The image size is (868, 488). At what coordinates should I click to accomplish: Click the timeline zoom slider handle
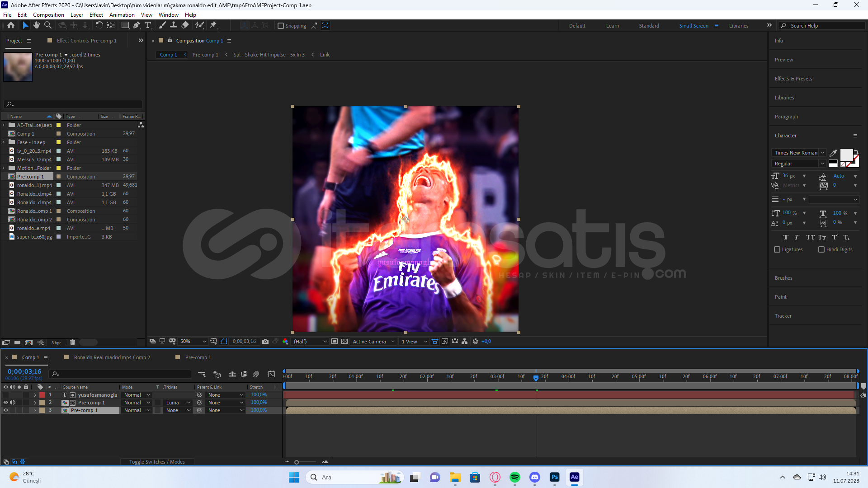[x=297, y=462]
